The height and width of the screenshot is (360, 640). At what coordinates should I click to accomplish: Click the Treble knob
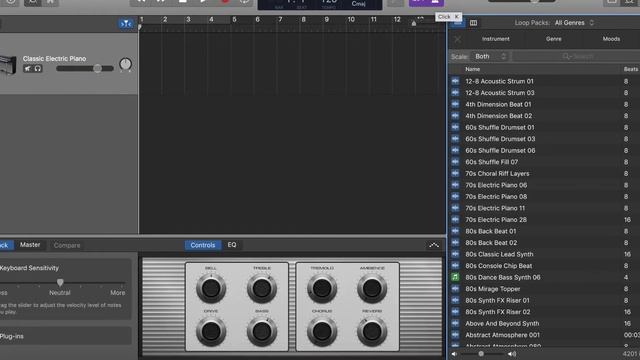(x=262, y=288)
